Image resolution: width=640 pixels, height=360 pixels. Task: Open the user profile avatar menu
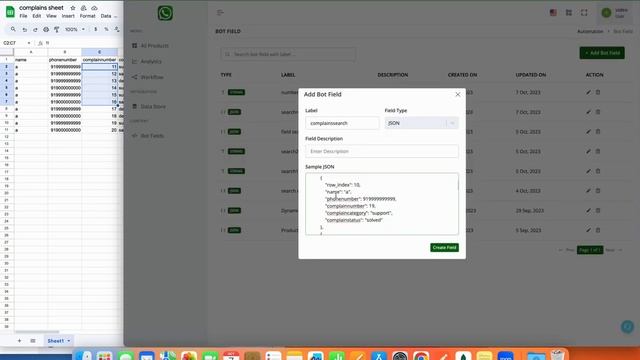[x=607, y=13]
